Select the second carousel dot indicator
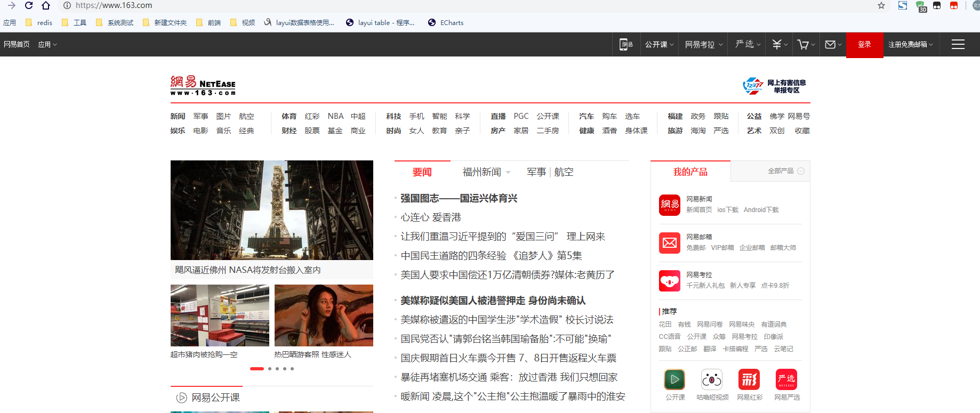Image resolution: width=980 pixels, height=413 pixels. click(270, 369)
